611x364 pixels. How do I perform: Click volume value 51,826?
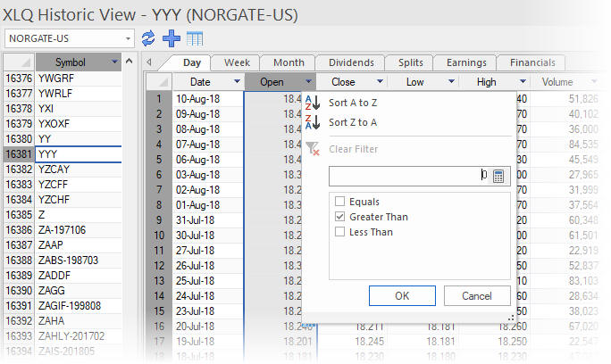(x=583, y=99)
